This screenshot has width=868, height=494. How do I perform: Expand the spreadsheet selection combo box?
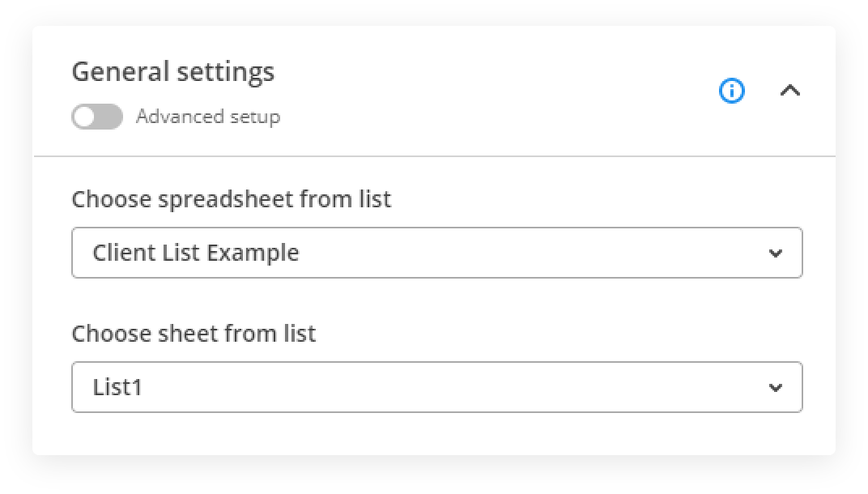(436, 253)
